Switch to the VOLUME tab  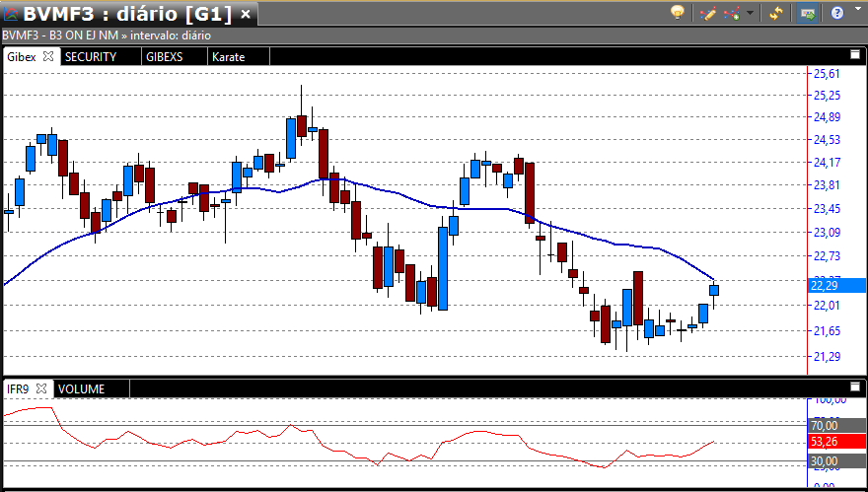81,388
